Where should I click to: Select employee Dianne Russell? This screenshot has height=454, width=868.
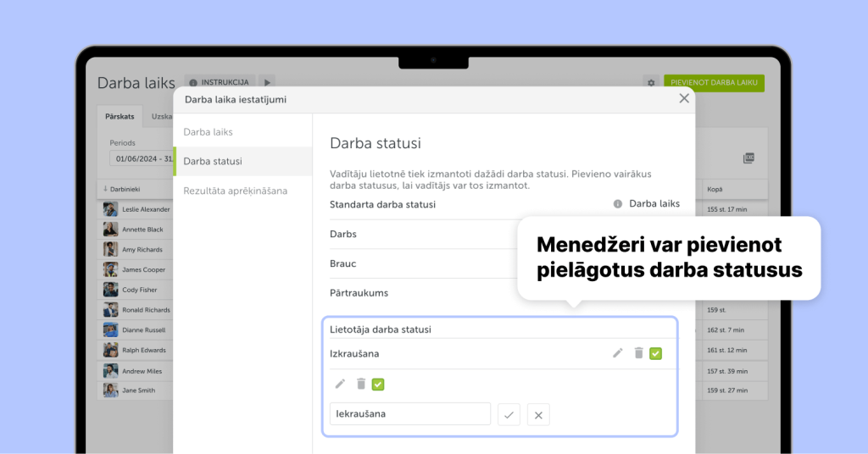[143, 330]
